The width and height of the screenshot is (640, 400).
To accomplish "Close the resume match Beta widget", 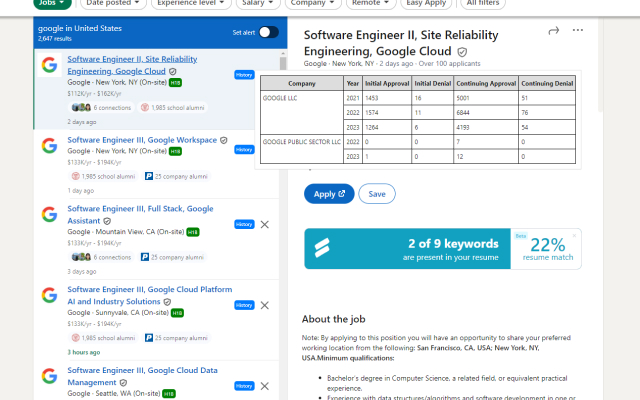I will [574, 236].
